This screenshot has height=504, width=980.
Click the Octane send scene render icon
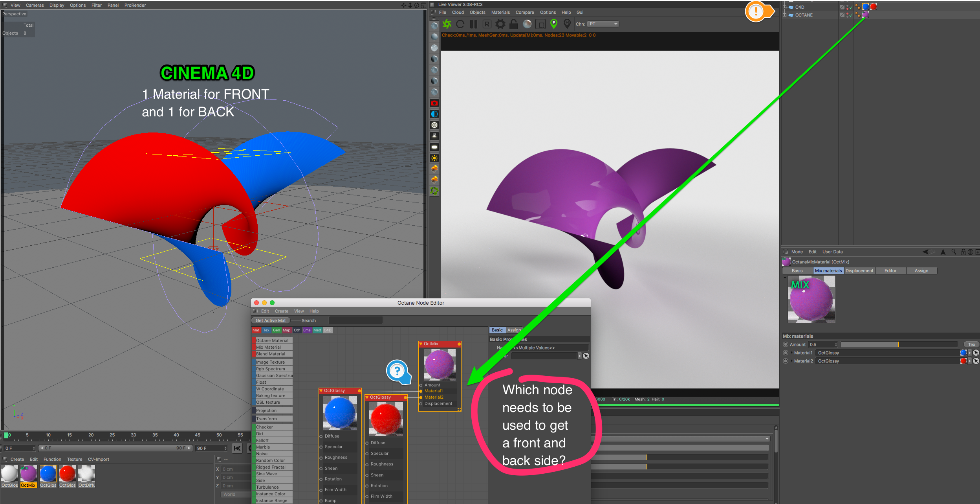pyautogui.click(x=447, y=24)
